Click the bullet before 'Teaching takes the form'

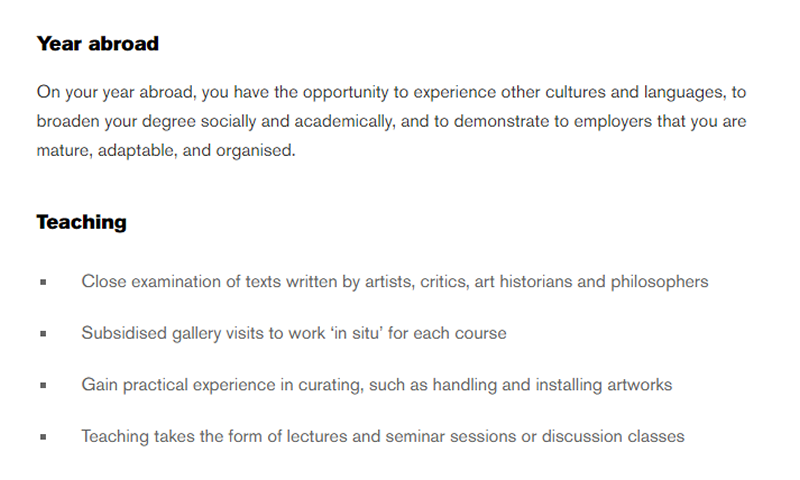click(43, 437)
